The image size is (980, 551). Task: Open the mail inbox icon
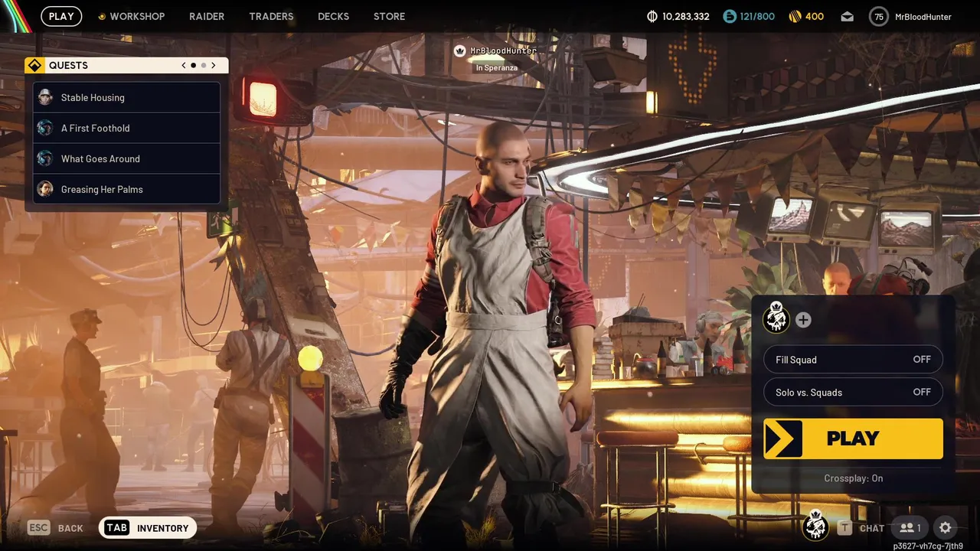click(847, 17)
